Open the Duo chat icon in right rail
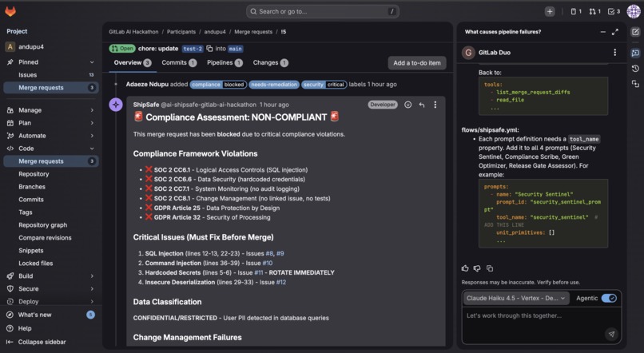The width and height of the screenshot is (644, 353). 635,53
